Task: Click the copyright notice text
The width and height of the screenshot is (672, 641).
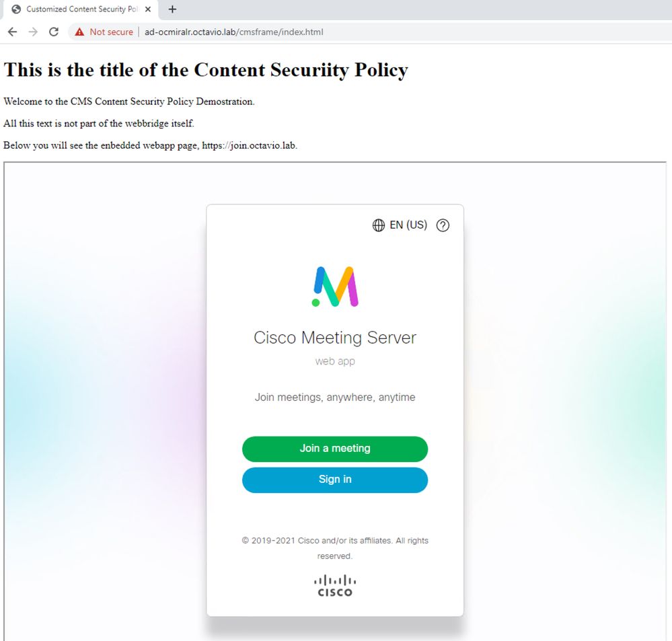Action: [x=335, y=548]
